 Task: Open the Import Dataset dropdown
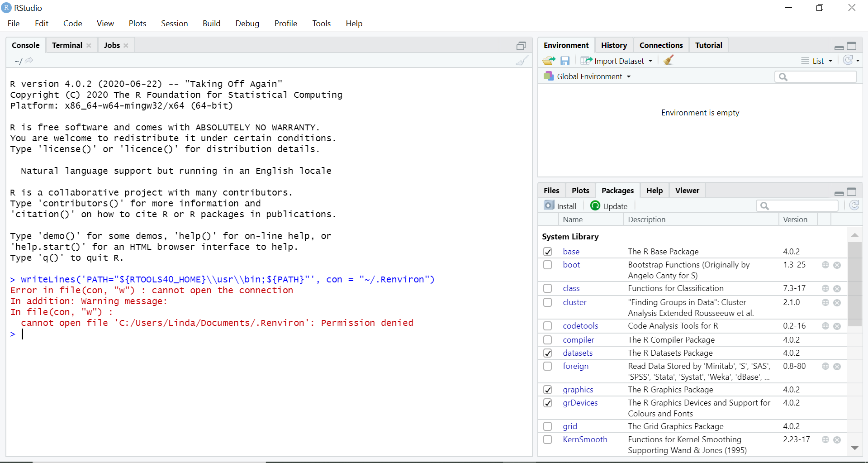(617, 61)
